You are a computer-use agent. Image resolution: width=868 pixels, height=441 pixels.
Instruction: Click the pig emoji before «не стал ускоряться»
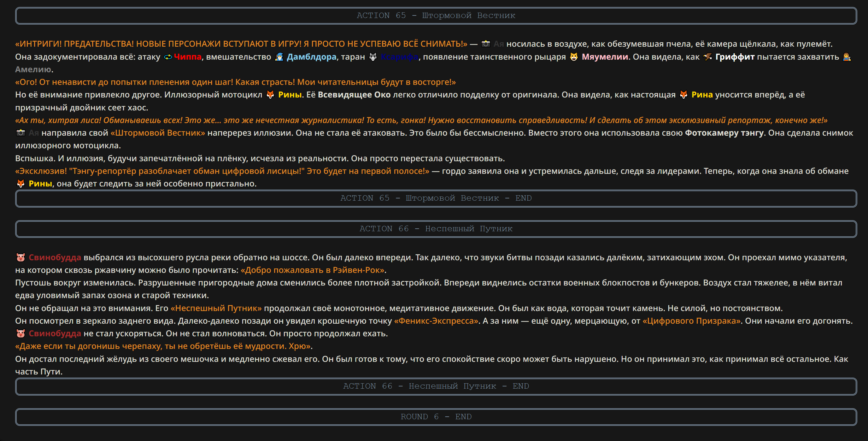pos(21,333)
